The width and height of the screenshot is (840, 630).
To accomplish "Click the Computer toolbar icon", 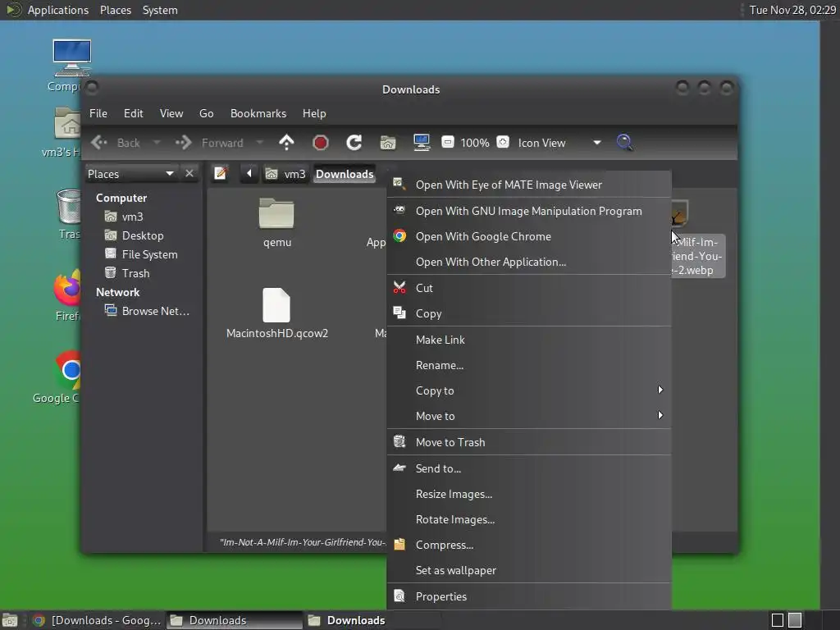I will click(422, 143).
